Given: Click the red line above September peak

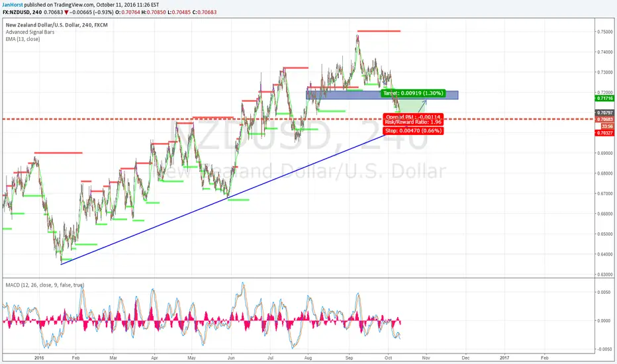Looking at the screenshot, I should [379, 31].
